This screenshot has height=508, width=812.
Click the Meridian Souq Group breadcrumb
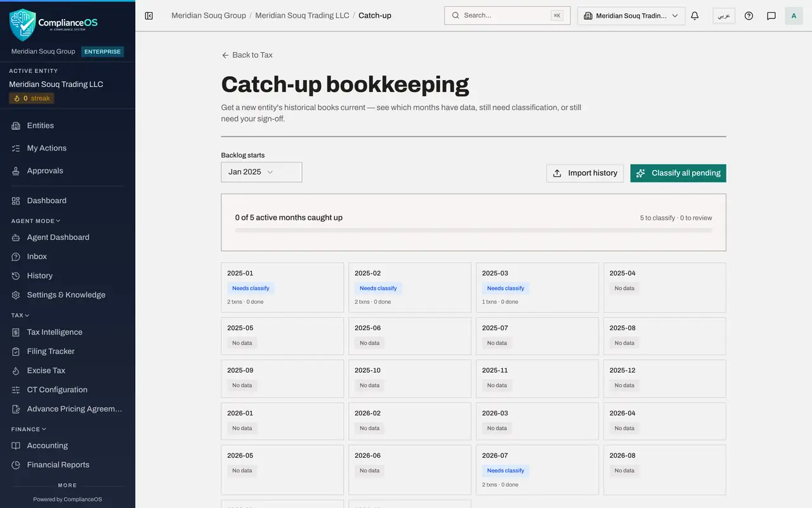(209, 15)
